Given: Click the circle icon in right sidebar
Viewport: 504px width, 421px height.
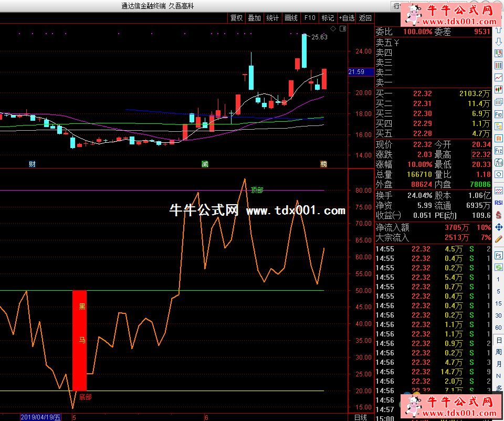Looking at the screenshot, I should 499,174.
